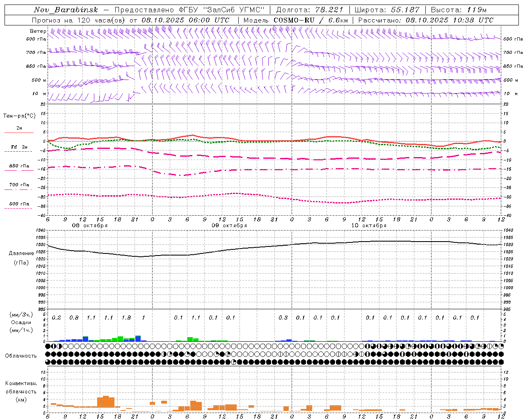
Task: Click the 'Осадки' precipitation label
Action: tap(21, 322)
